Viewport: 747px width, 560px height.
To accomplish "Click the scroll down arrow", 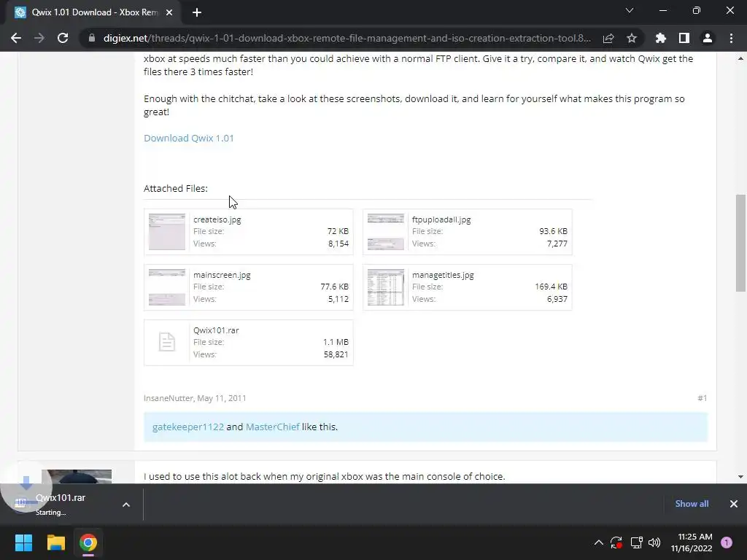I will (x=740, y=477).
